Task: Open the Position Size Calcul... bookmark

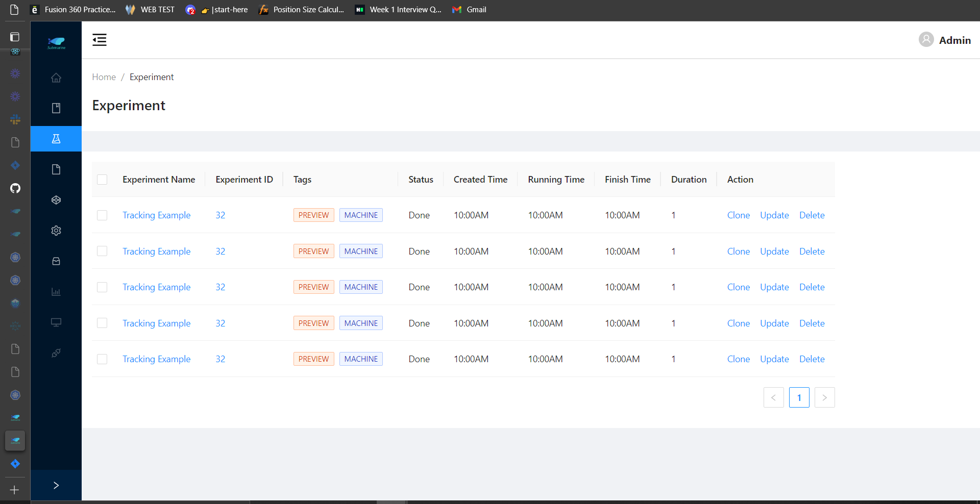Action: (302, 10)
